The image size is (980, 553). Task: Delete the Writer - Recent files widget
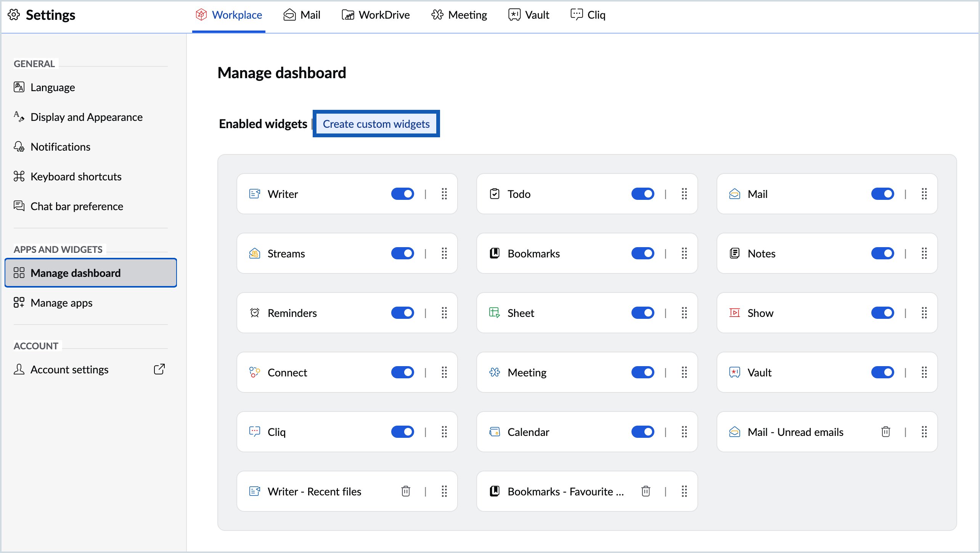(406, 491)
